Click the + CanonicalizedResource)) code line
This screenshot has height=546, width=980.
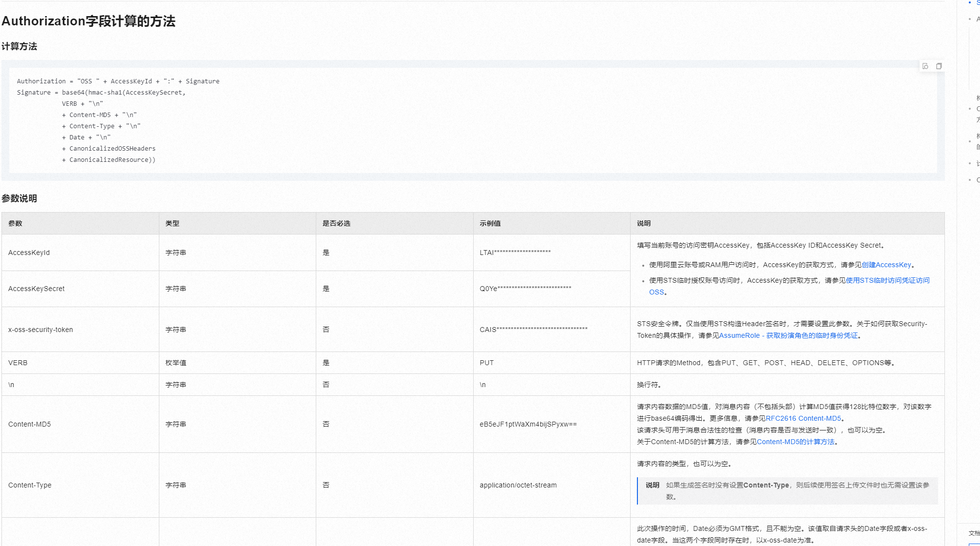click(109, 160)
